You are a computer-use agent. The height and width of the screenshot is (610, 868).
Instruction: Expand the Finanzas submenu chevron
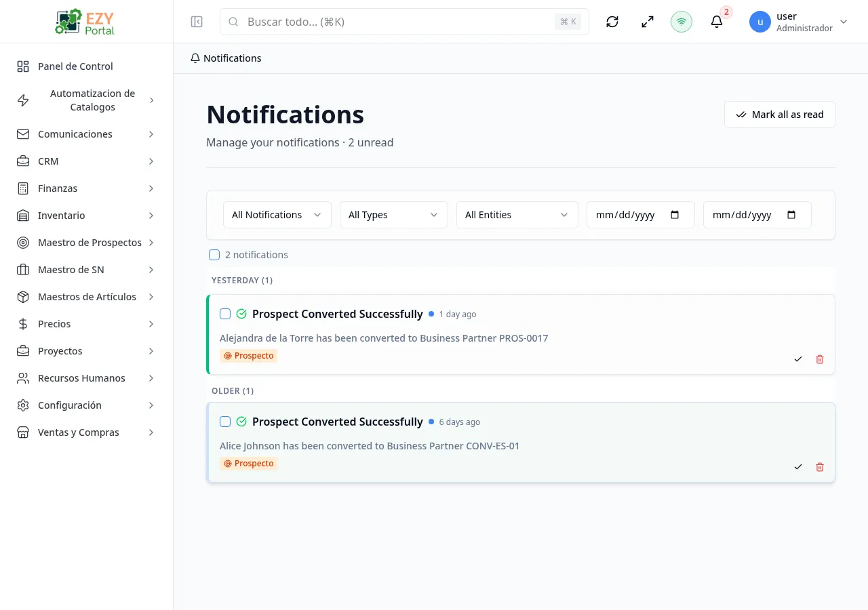[x=151, y=188]
